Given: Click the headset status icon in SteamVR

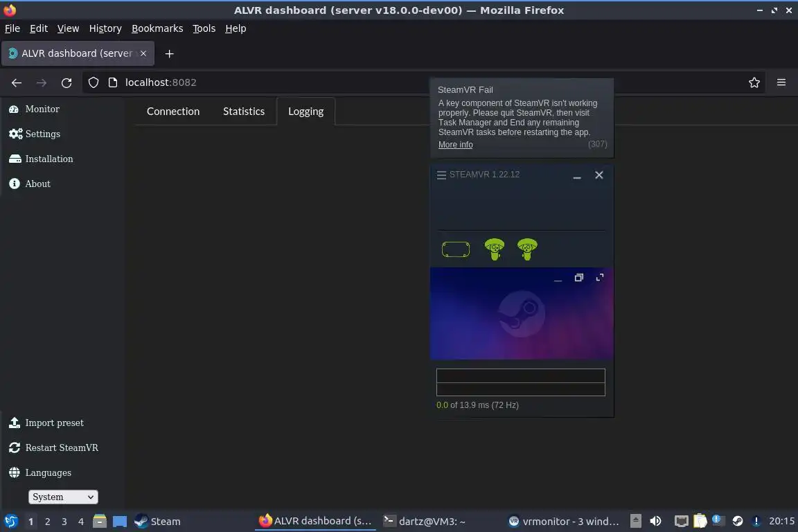Looking at the screenshot, I should click(x=456, y=249).
